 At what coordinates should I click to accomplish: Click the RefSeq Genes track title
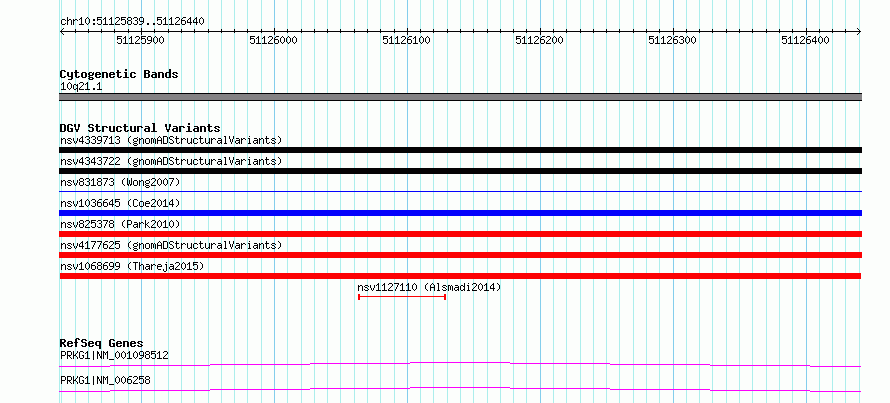[x=101, y=343]
